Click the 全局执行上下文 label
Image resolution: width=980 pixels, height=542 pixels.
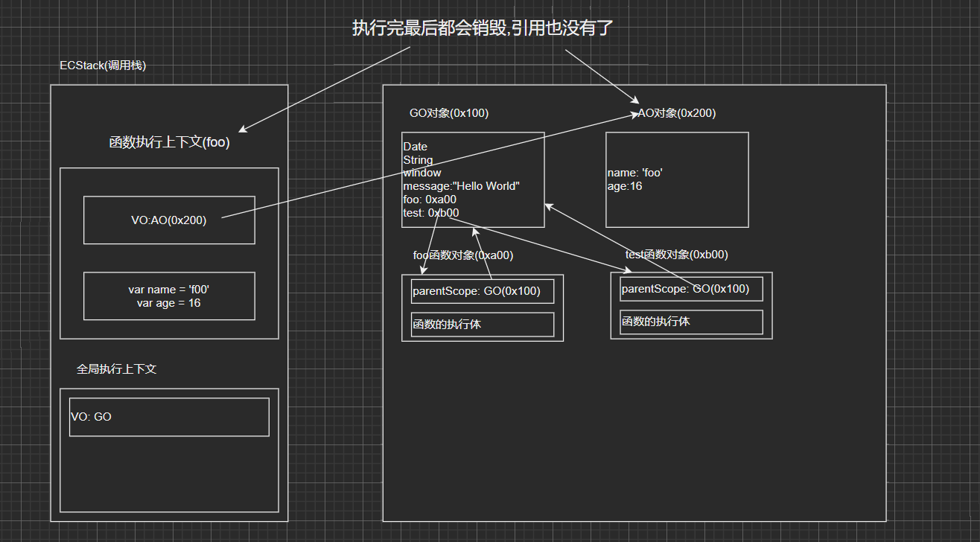[x=116, y=369]
